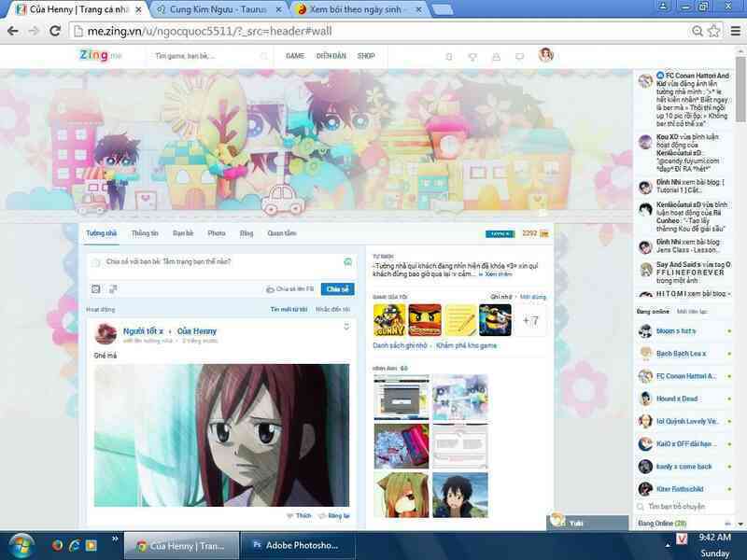Reload the page with the refresh icon
The height and width of the screenshot is (560, 747).
point(55,31)
